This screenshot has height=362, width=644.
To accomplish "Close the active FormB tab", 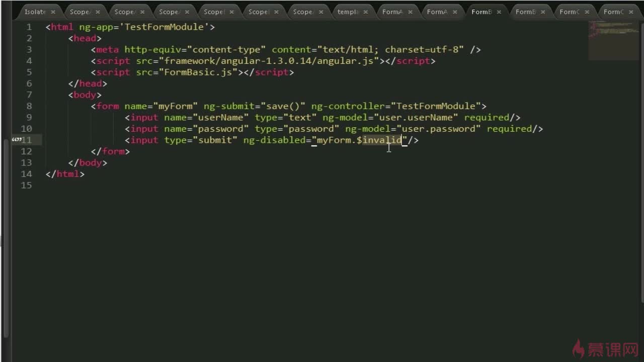I will [499, 12].
